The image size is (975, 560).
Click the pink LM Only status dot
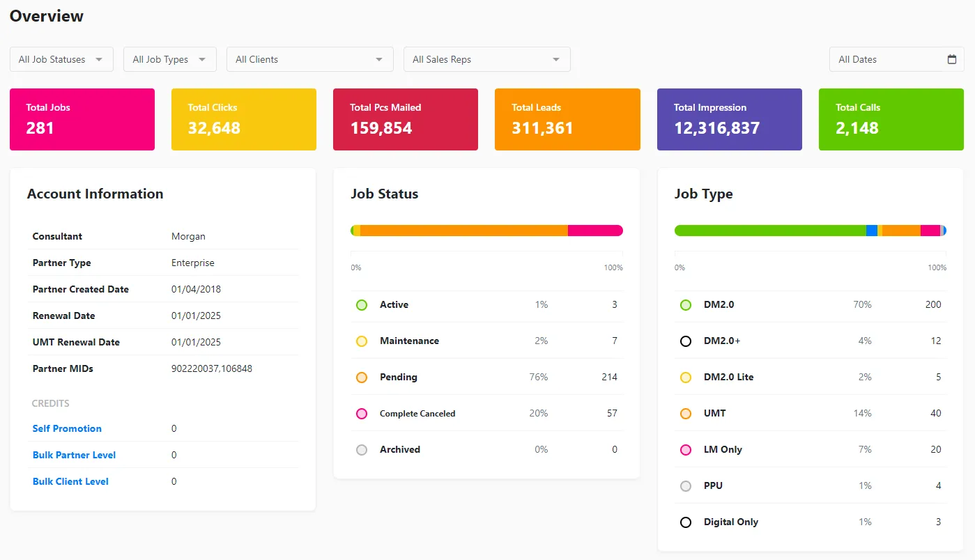pyautogui.click(x=685, y=449)
